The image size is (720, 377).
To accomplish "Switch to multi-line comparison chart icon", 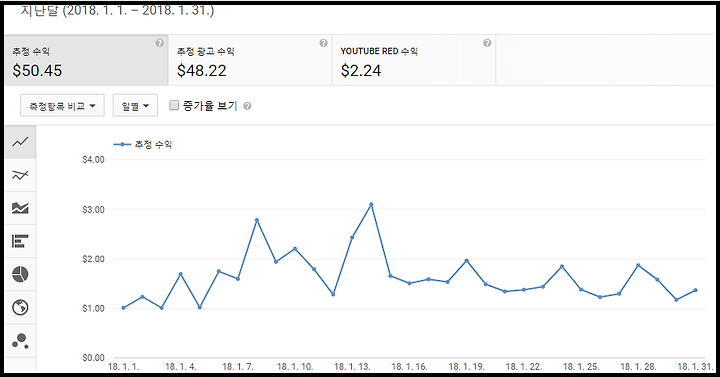I will pos(20,175).
